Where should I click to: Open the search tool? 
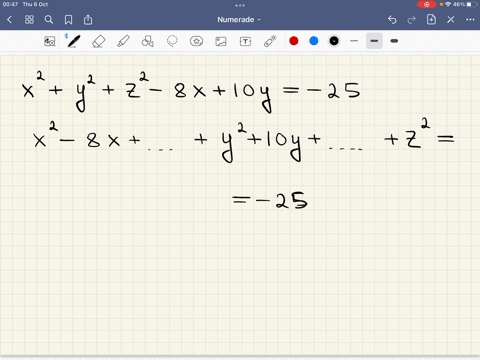[49, 20]
